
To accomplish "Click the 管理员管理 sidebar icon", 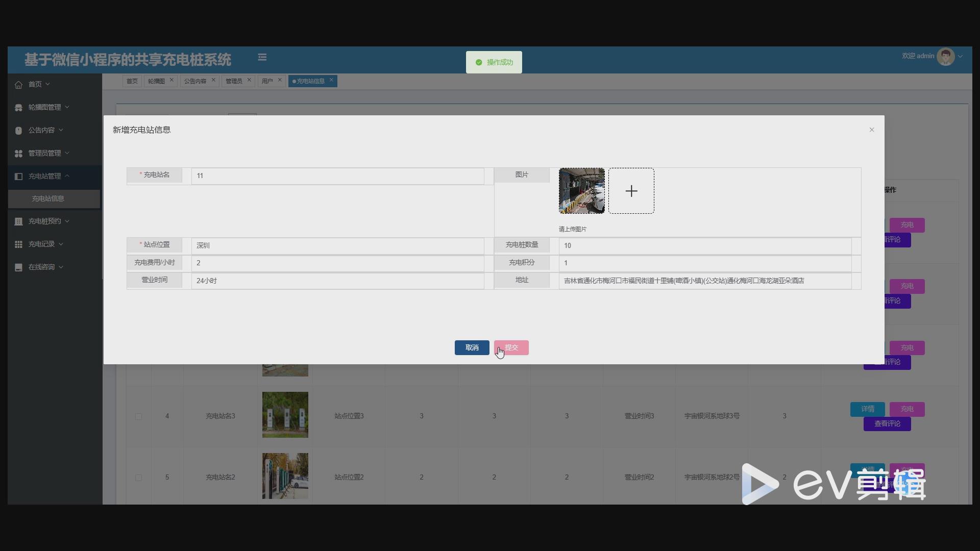I will tap(19, 154).
